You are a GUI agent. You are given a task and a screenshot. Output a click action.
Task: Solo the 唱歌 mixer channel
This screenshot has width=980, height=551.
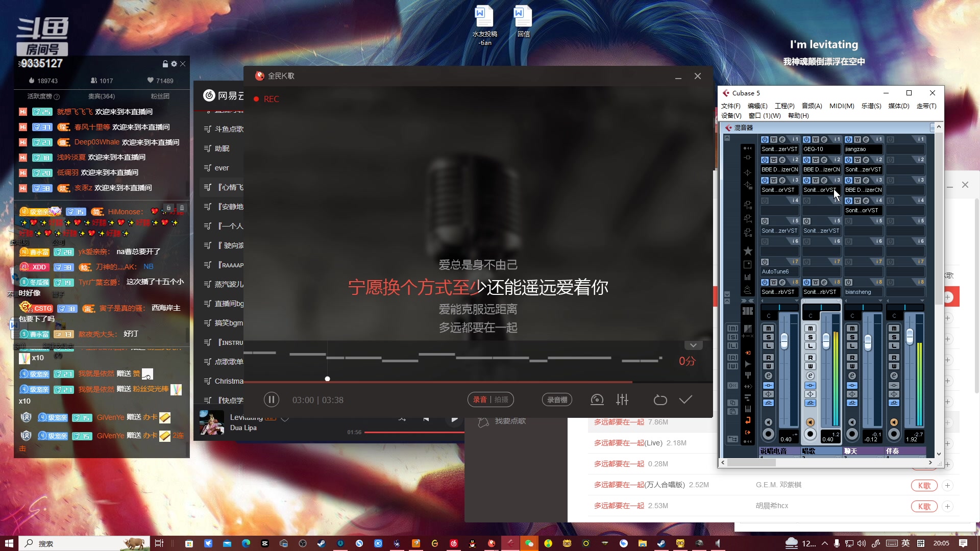click(x=811, y=337)
